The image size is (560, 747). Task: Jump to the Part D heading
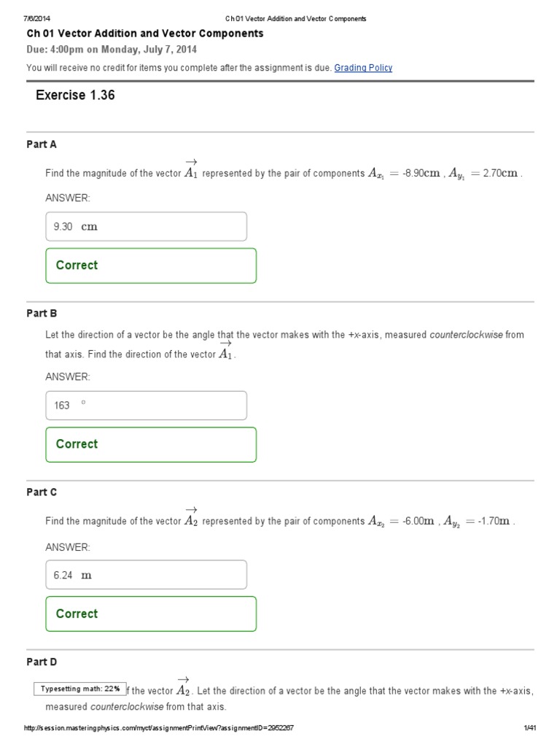42,662
